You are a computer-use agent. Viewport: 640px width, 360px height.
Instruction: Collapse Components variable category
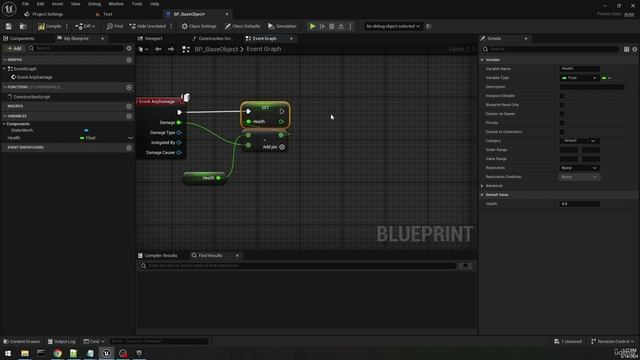4,124
